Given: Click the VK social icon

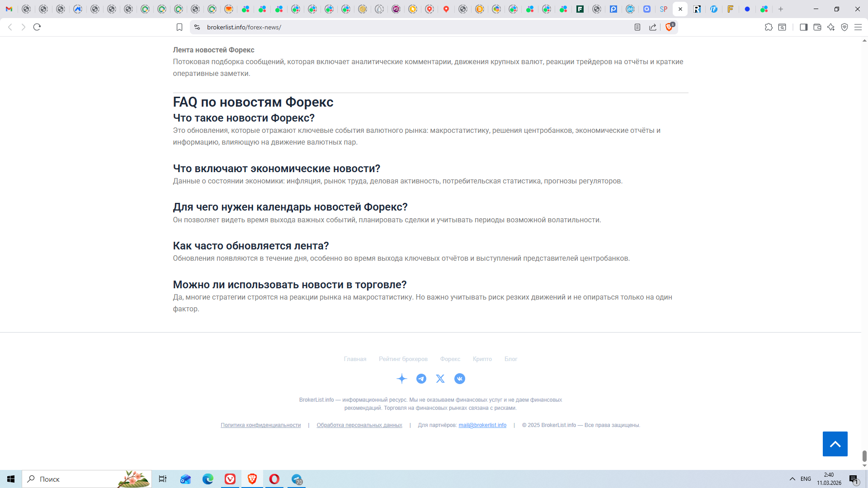Looking at the screenshot, I should click(x=459, y=379).
